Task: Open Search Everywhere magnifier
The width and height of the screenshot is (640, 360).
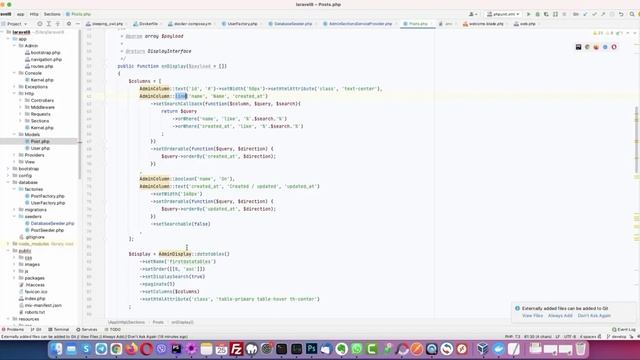Action: [x=632, y=14]
